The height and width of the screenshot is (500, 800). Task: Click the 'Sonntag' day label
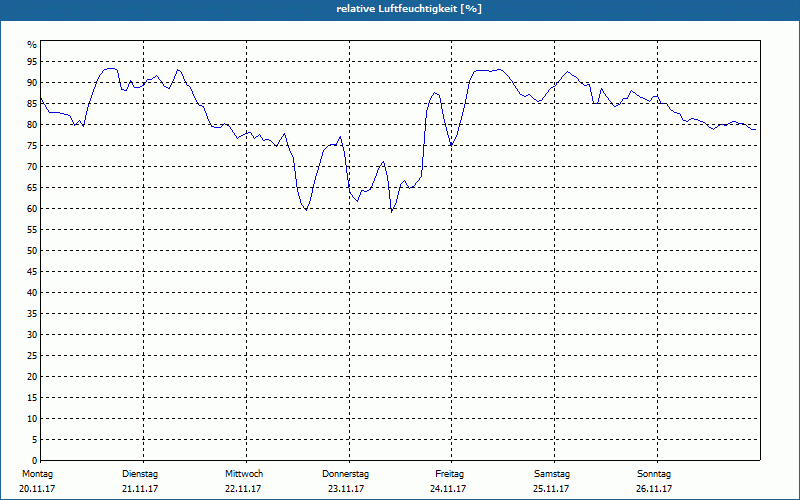tap(654, 474)
